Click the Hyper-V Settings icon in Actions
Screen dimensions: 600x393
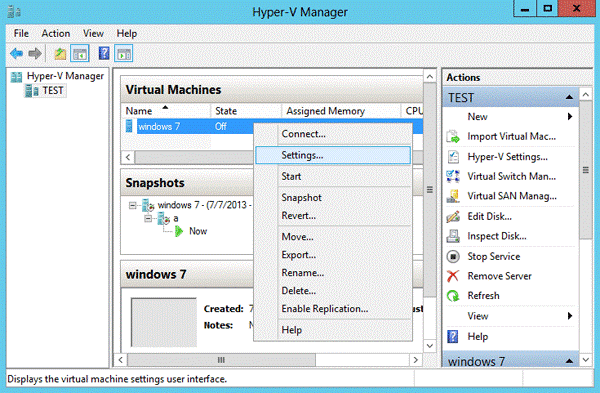point(453,157)
